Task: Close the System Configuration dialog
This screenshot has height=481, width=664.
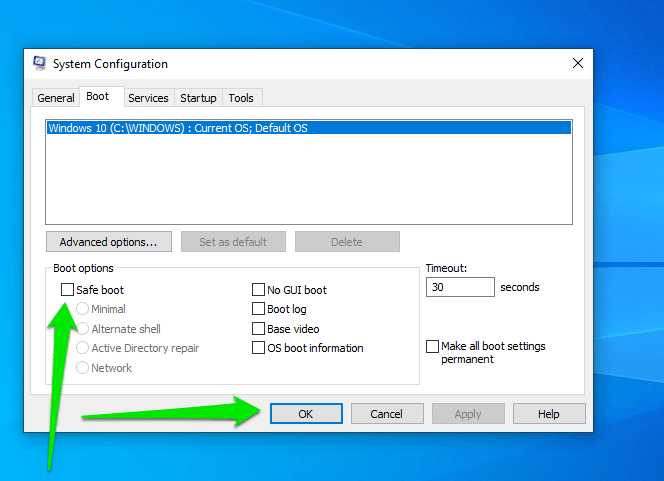Action: 577,64
